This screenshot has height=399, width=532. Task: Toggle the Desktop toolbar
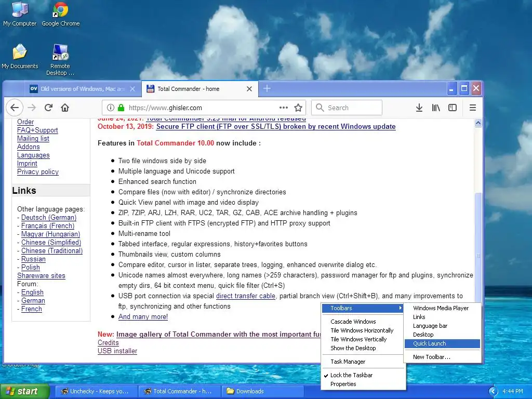442,335
